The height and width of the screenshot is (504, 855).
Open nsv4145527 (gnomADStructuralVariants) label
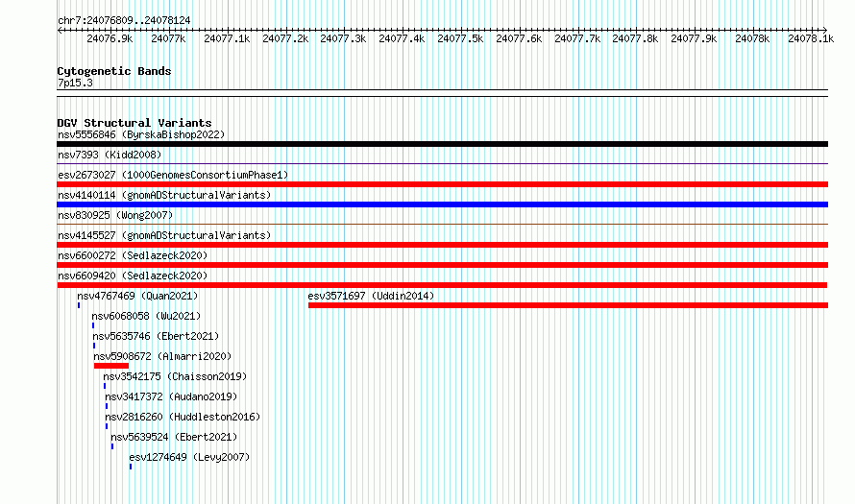pyautogui.click(x=164, y=235)
